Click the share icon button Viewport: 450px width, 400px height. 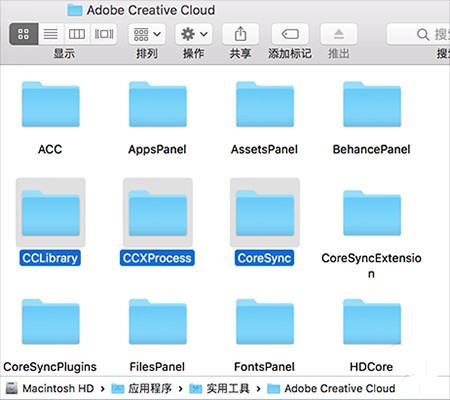click(240, 34)
